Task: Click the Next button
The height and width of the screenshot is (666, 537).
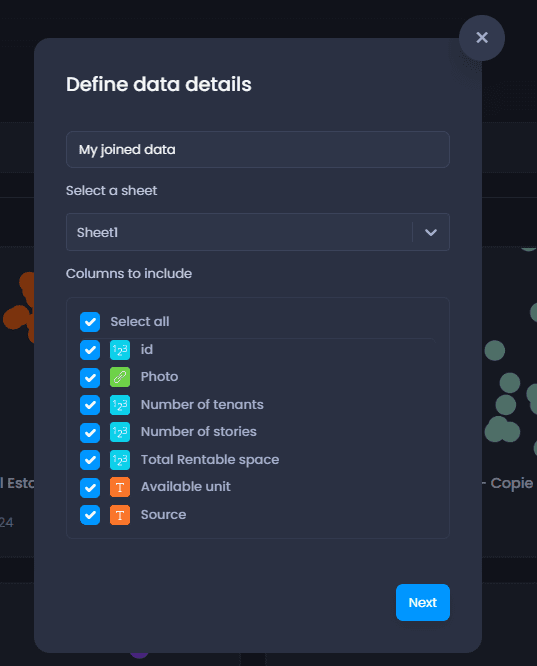Action: pyautogui.click(x=423, y=602)
